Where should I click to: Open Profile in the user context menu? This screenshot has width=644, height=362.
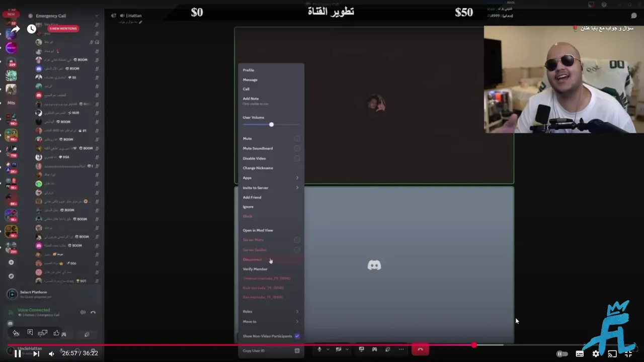tap(271, 70)
